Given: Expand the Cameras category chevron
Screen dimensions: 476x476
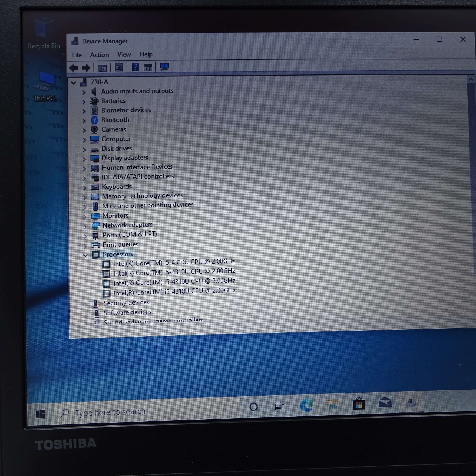Looking at the screenshot, I should tap(84, 130).
